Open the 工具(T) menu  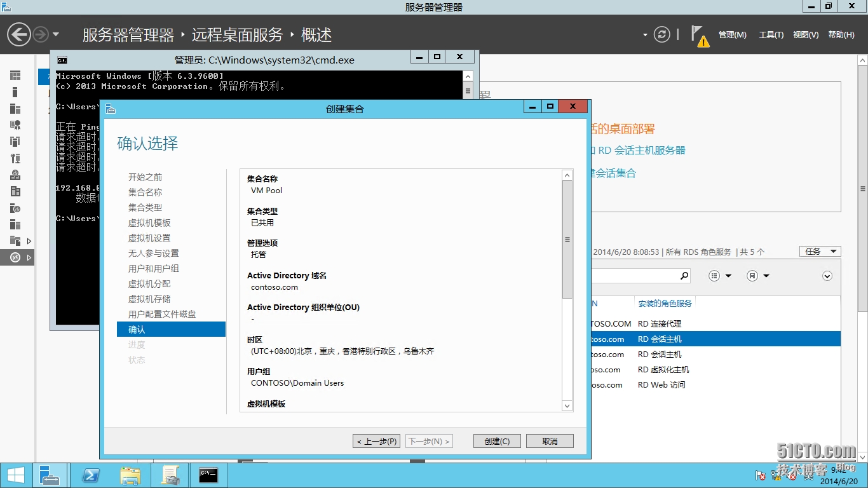(771, 35)
